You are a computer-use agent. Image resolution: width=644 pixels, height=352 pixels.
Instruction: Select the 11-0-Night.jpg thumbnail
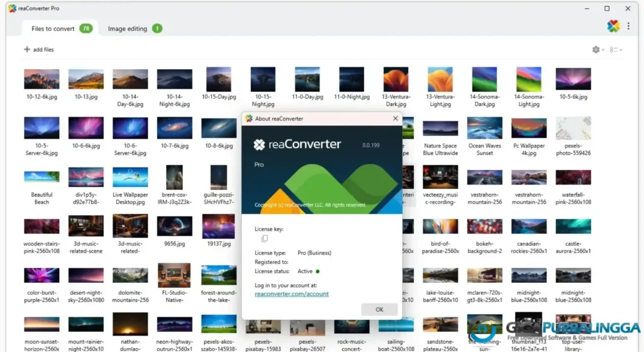pos(352,79)
